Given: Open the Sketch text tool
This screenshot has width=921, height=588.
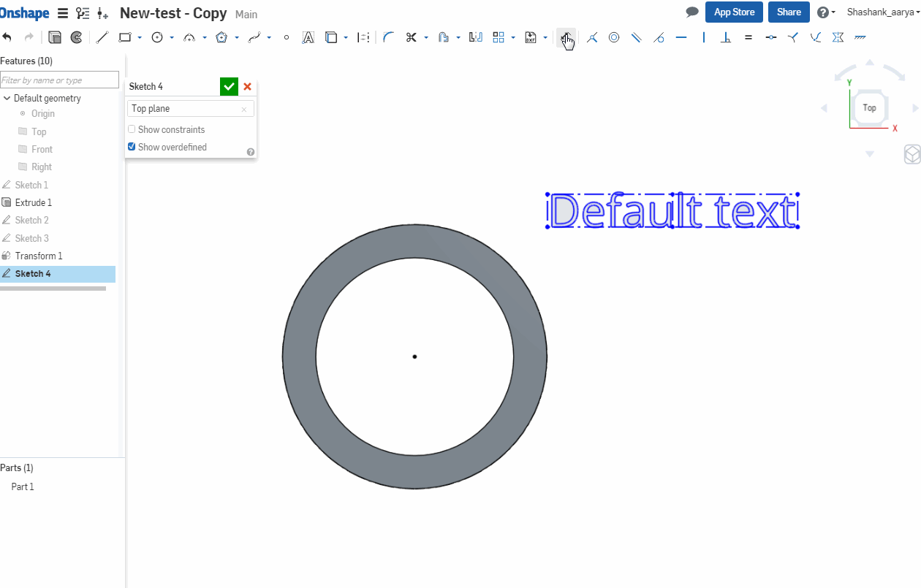Looking at the screenshot, I should pyautogui.click(x=308, y=37).
